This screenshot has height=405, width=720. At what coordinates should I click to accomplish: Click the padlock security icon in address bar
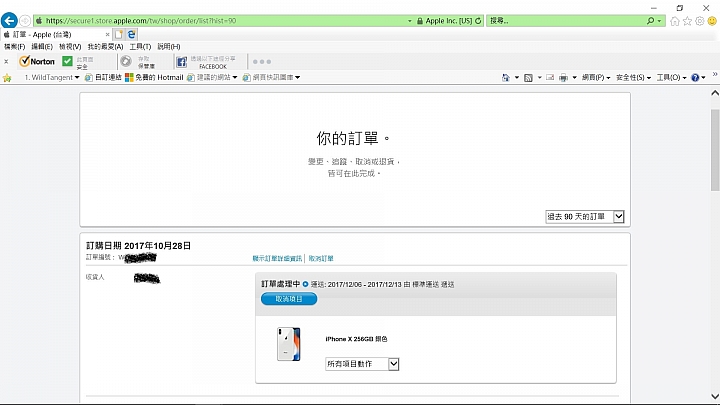420,21
